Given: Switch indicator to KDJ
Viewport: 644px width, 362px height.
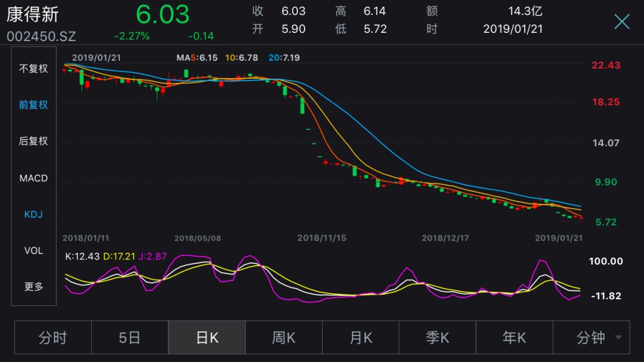Looking at the screenshot, I should tap(33, 214).
